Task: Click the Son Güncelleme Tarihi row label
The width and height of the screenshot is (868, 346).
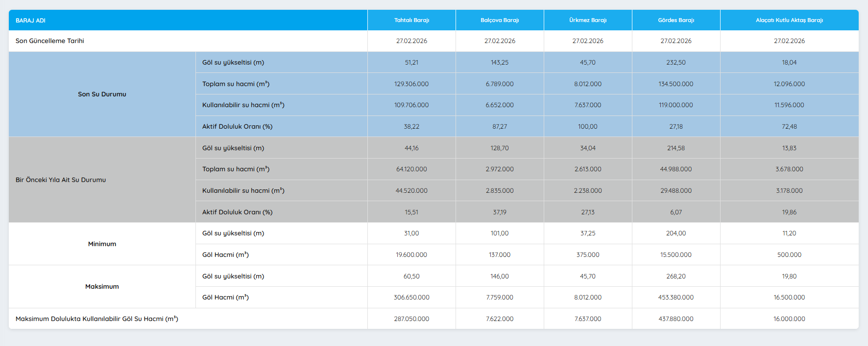Action: coord(50,41)
